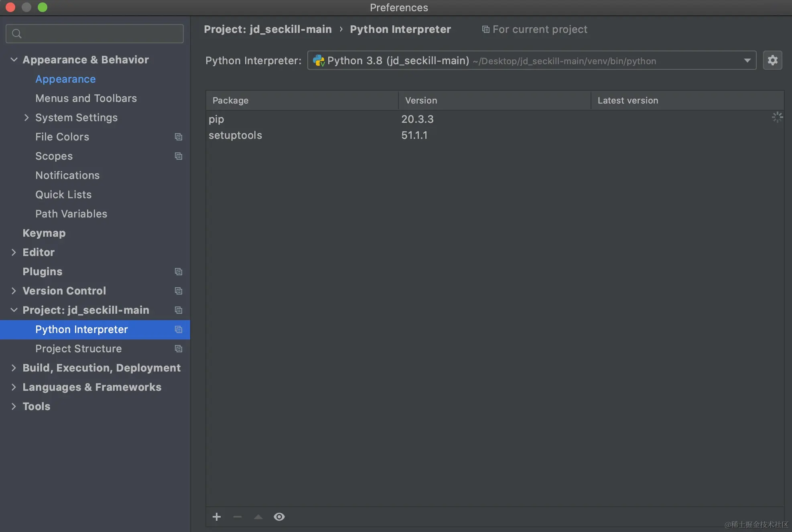This screenshot has width=792, height=532.
Task: Click the install package plus icon
Action: click(217, 517)
